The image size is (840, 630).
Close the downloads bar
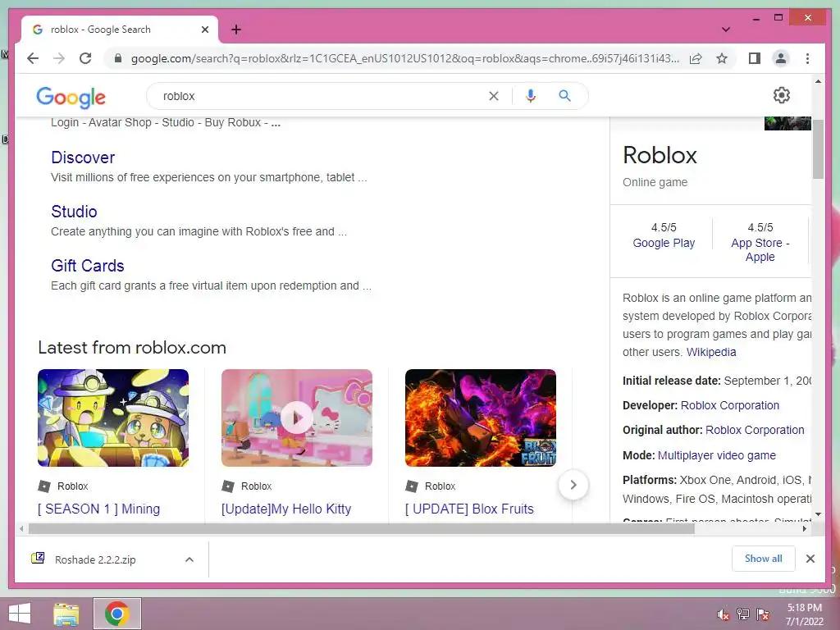point(810,559)
